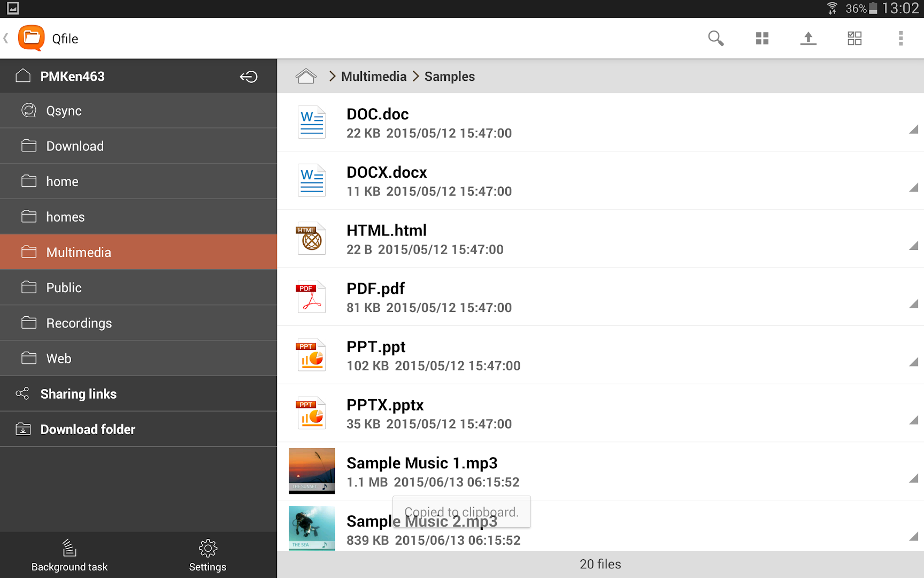Click the DOC.doc Word file icon
Viewport: 924px width, 578px height.
312,122
